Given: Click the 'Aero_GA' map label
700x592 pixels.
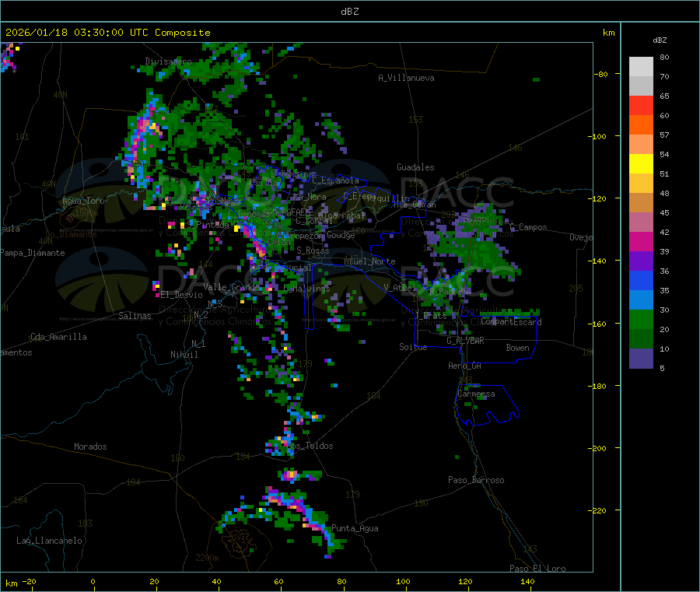Looking at the screenshot, I should [465, 366].
